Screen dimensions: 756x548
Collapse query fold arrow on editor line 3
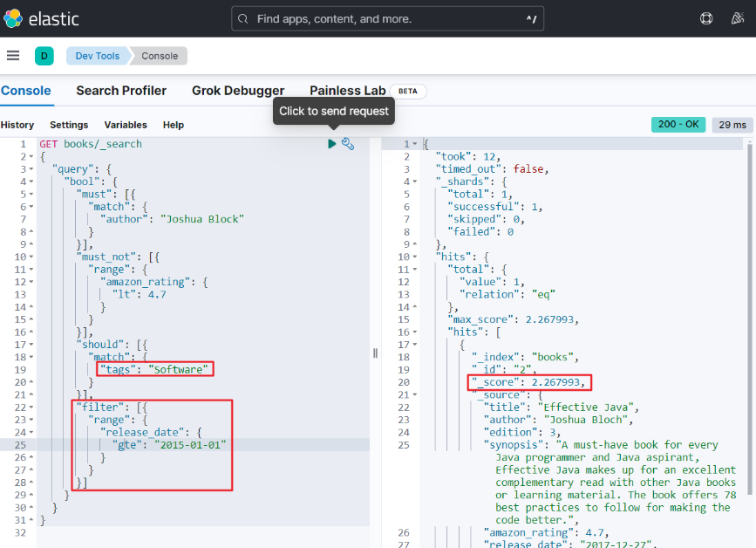(31, 169)
